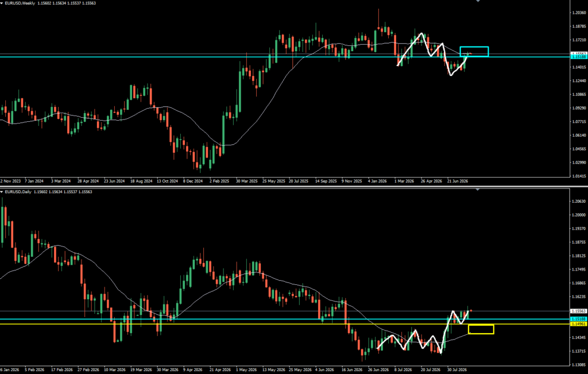Screen dimensions: 588x374
Task: Select the cyan 1.15188 price tag on Weekly chart
Action: pos(579,57)
